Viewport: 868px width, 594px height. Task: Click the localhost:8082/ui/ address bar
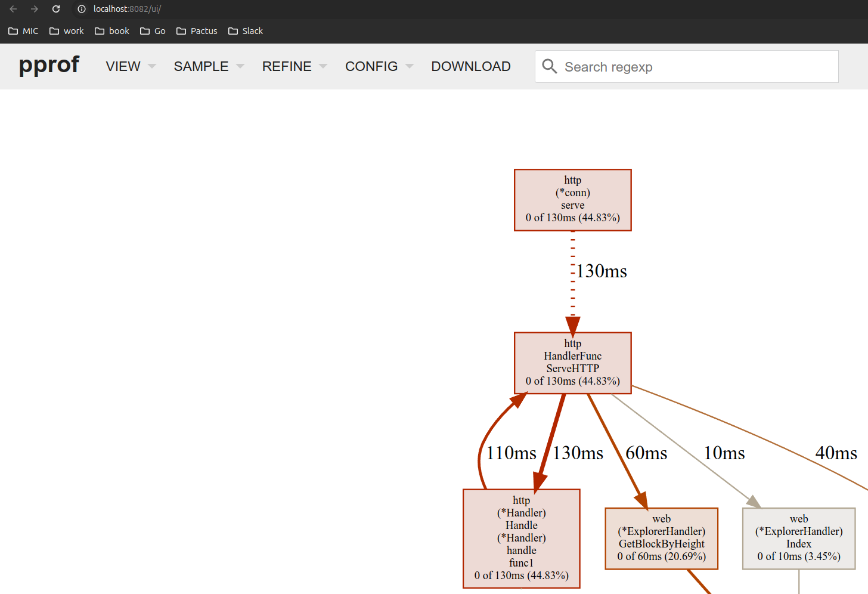pos(127,9)
